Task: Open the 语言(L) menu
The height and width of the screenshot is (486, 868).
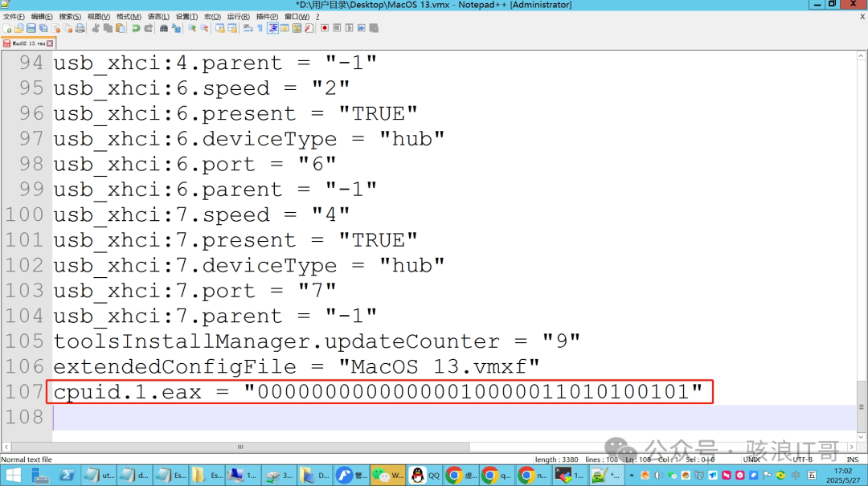Action: coord(158,17)
